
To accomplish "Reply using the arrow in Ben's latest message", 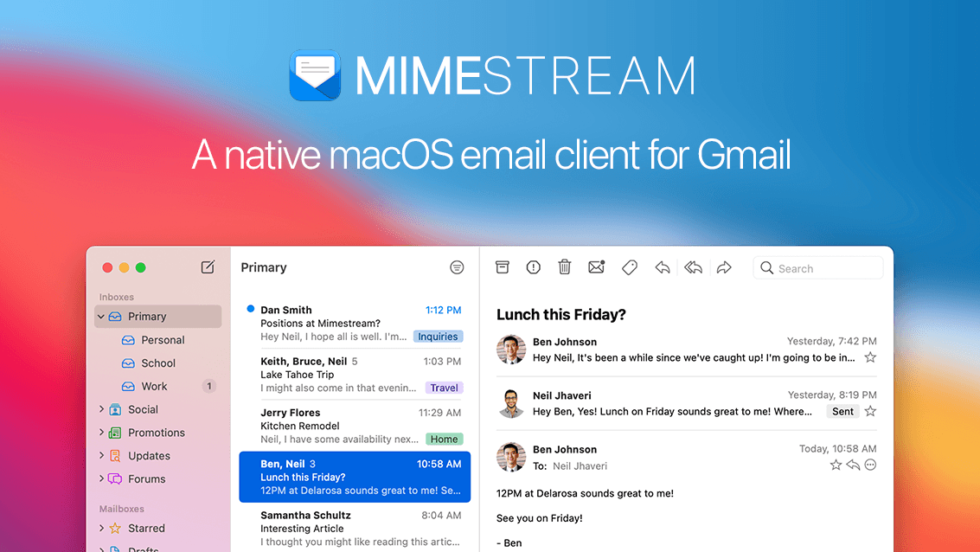I will pos(853,465).
